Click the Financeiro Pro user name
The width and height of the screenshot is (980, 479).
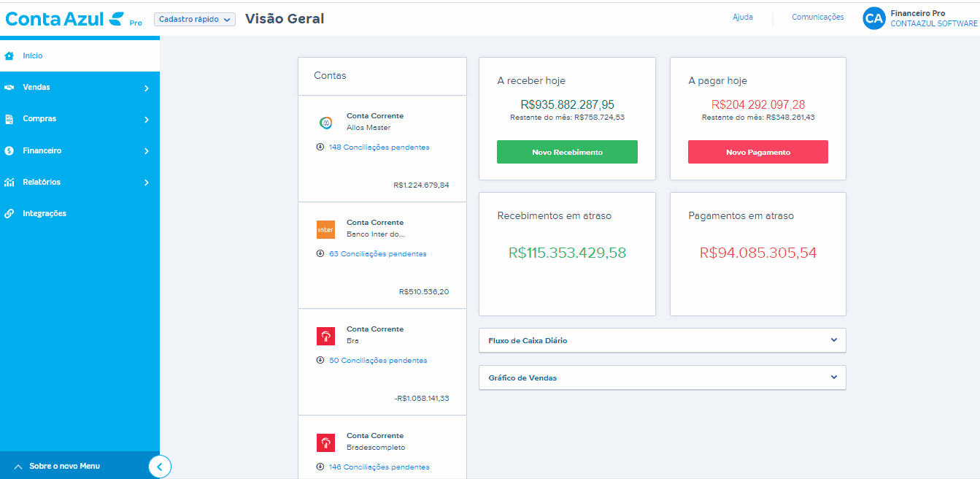917,13
